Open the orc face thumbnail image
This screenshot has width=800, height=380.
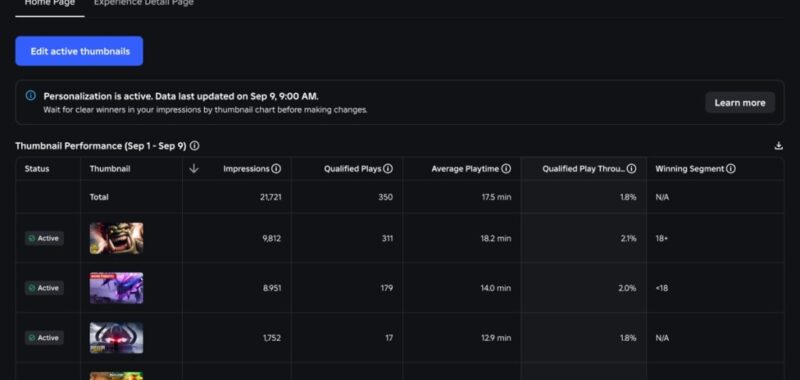[116, 238]
